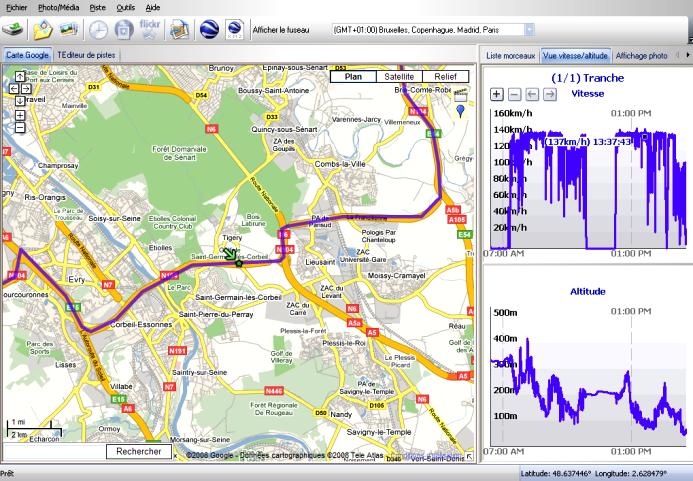Image resolution: width=693 pixels, height=481 pixels.
Task: Zoom out the Vitesse chart with minus button
Action: coord(514,94)
